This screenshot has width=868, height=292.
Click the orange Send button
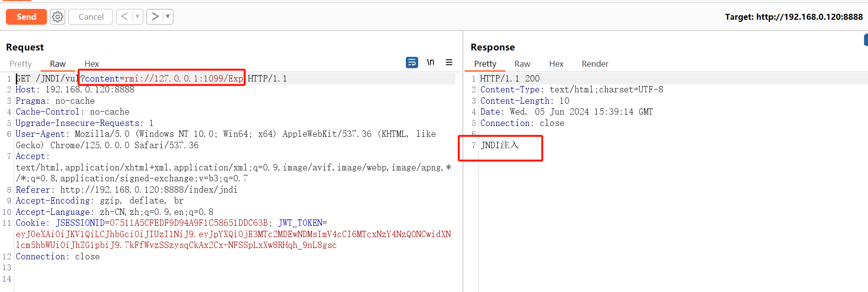pos(26,17)
